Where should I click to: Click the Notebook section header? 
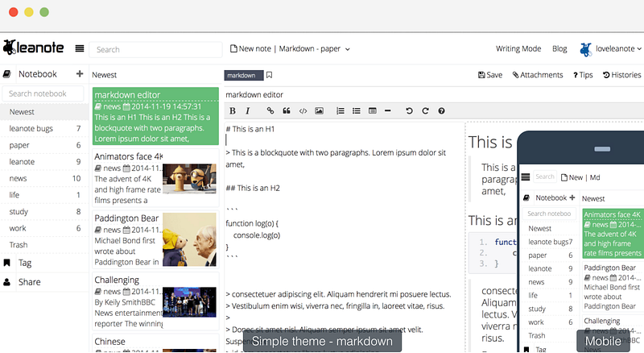coord(38,74)
